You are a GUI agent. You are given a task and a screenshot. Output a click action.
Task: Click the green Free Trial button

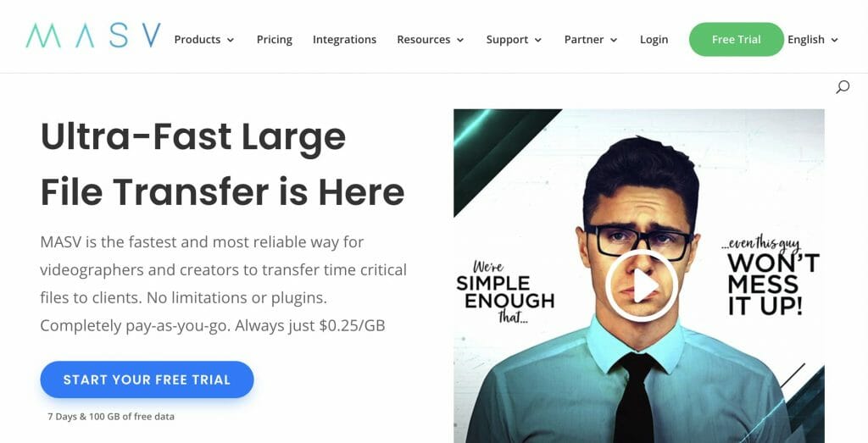[x=737, y=39]
